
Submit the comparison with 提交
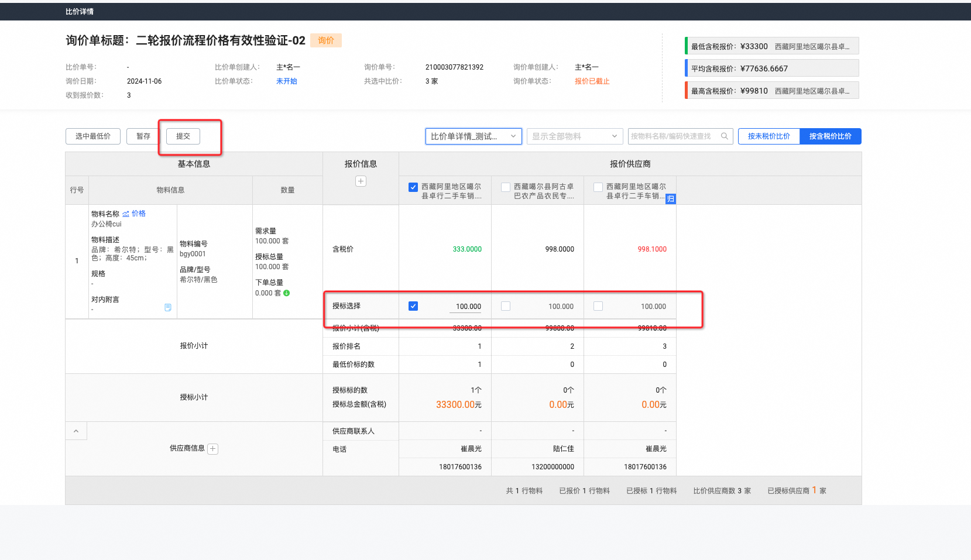pos(183,136)
